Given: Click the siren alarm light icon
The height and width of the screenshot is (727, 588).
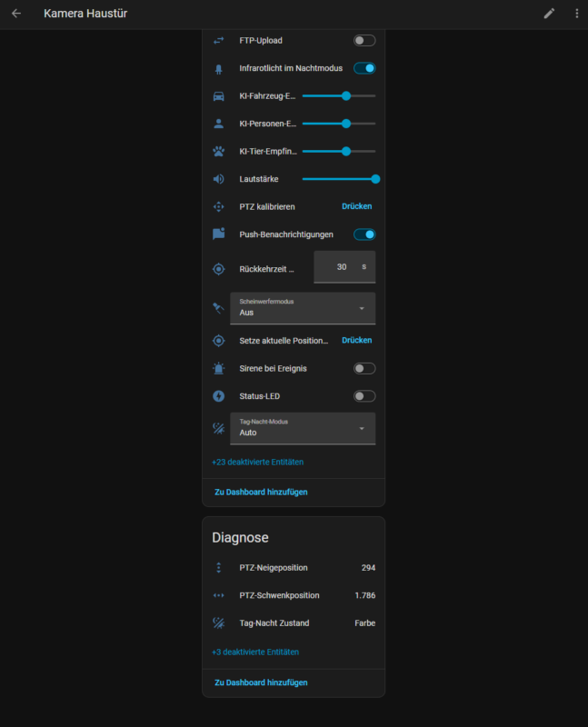Looking at the screenshot, I should coord(218,369).
